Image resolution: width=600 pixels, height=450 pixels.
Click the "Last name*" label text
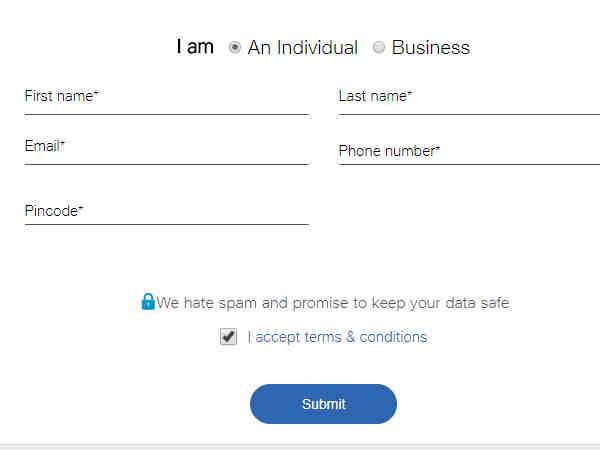[x=375, y=96]
